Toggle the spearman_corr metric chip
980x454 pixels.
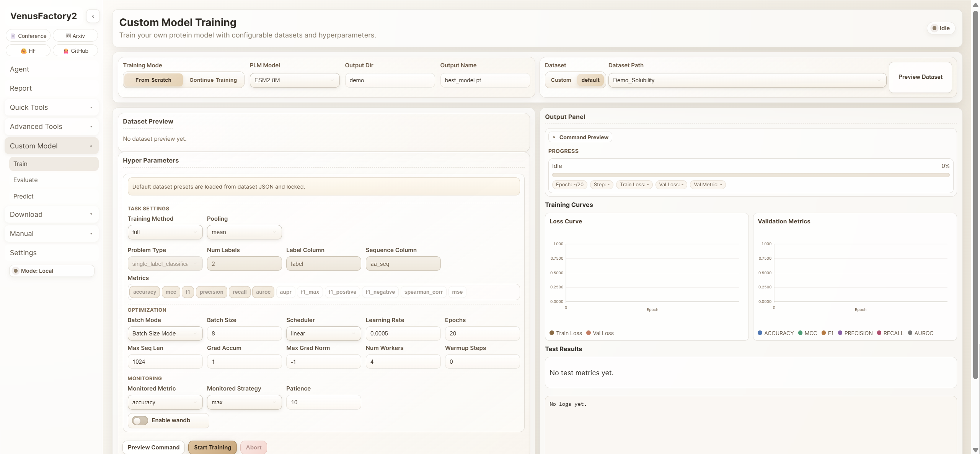click(423, 292)
